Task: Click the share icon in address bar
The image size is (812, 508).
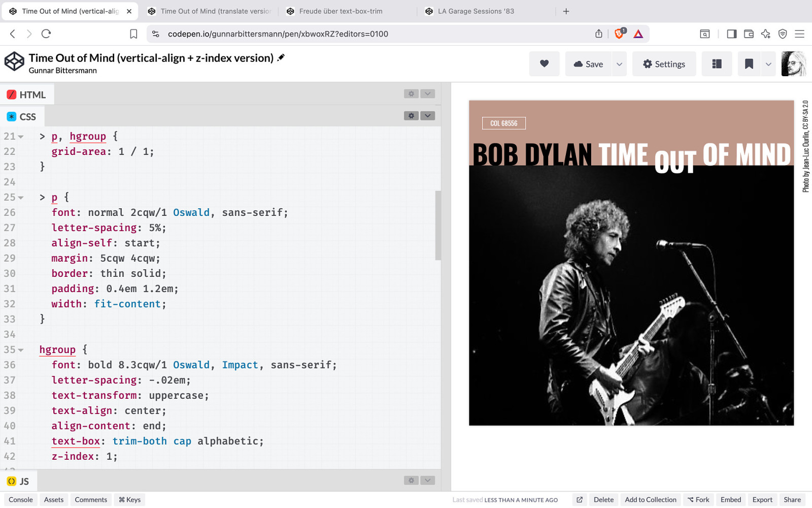Action: click(599, 34)
